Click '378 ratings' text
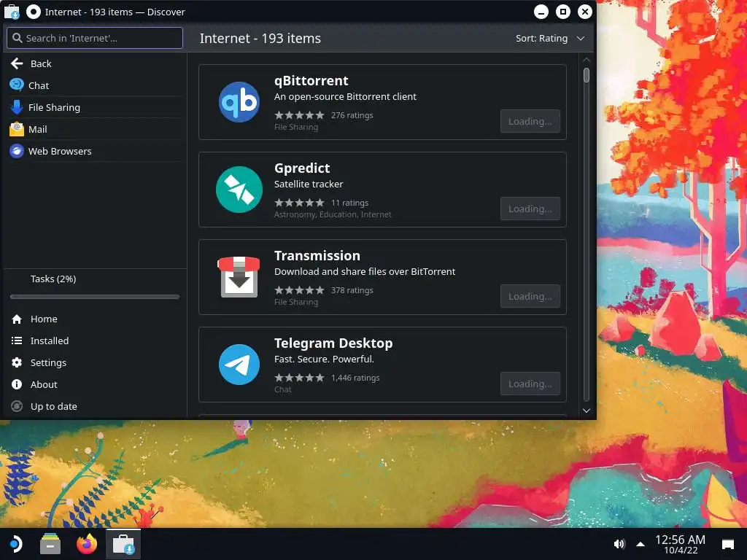 point(352,290)
